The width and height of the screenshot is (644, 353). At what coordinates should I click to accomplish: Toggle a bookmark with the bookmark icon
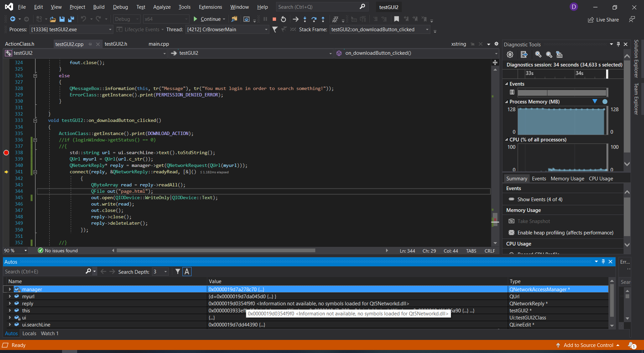[x=396, y=19]
